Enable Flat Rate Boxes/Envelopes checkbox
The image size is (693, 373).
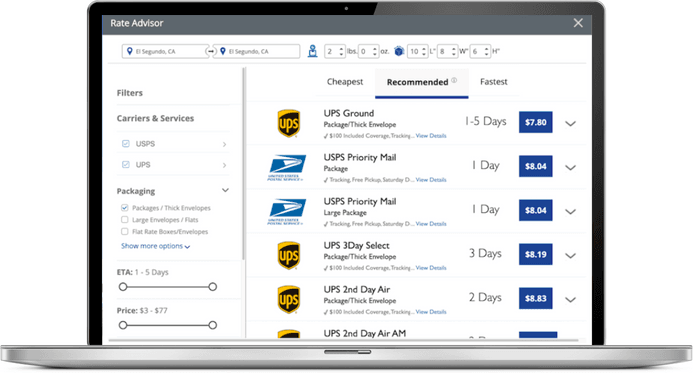[125, 232]
